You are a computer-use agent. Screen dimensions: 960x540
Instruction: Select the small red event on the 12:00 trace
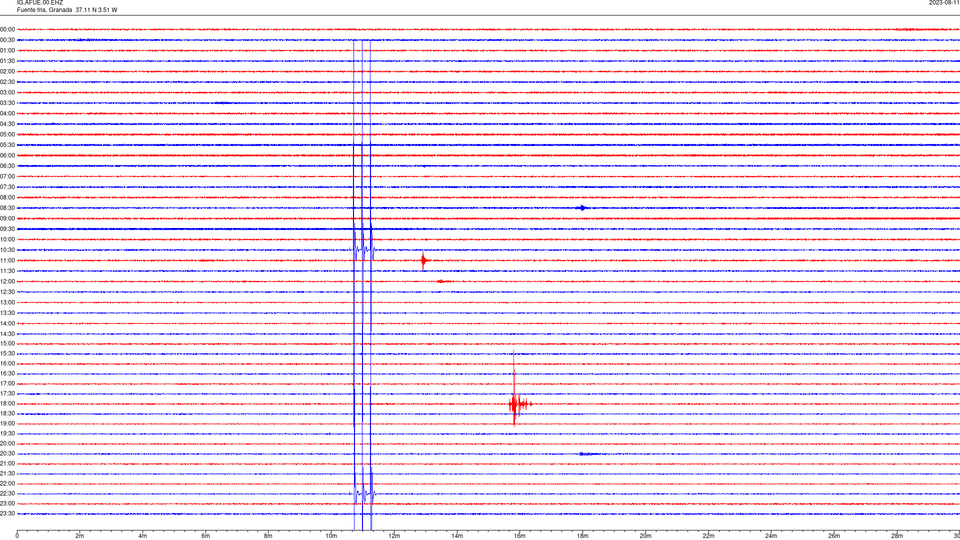(442, 282)
